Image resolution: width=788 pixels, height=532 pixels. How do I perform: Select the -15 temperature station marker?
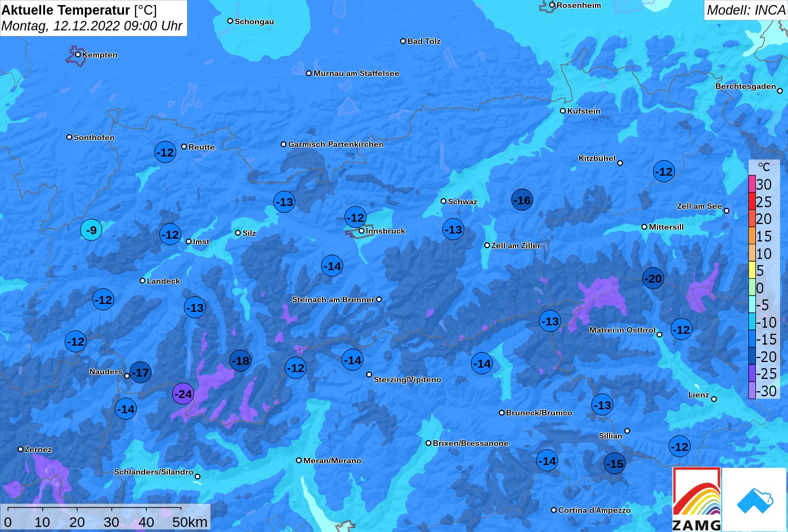[615, 463]
